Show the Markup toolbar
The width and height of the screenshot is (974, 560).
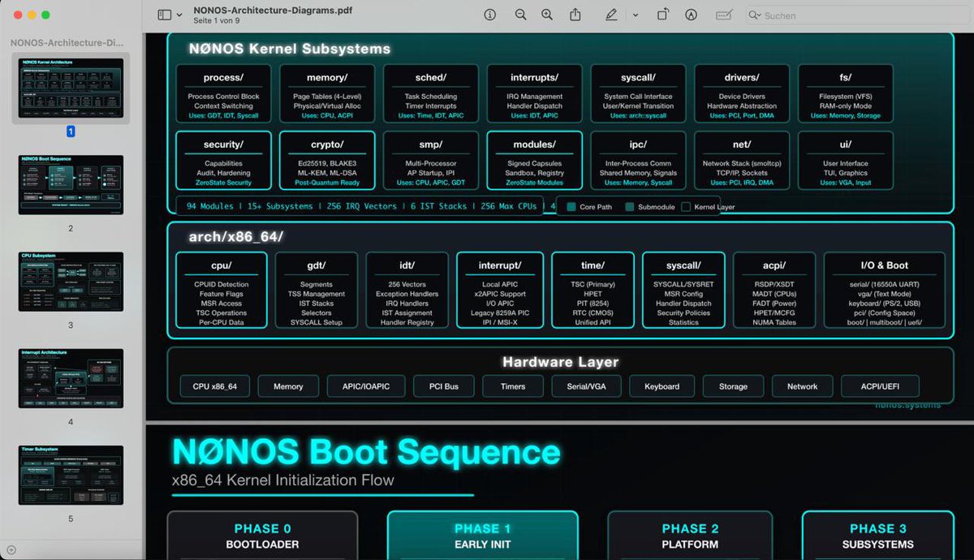coord(692,15)
